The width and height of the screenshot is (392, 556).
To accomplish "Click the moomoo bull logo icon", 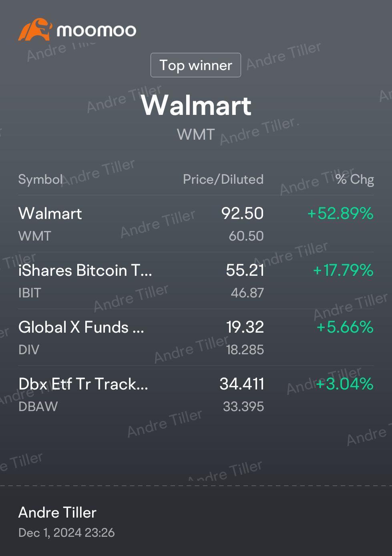I will click(35, 29).
